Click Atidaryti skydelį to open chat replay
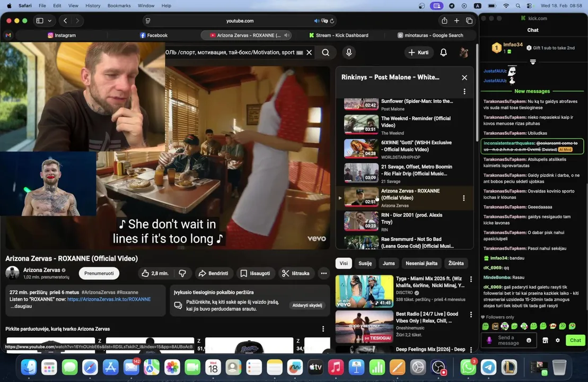This screenshot has height=382, width=588. point(307,305)
